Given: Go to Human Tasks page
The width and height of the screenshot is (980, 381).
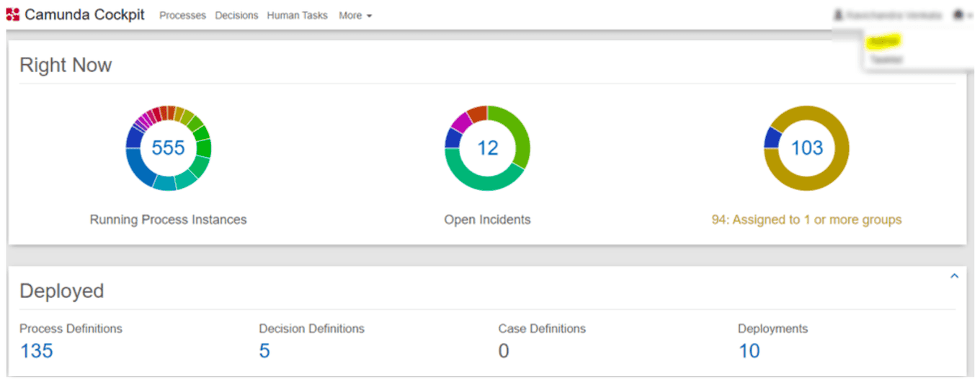Looking at the screenshot, I should [297, 15].
